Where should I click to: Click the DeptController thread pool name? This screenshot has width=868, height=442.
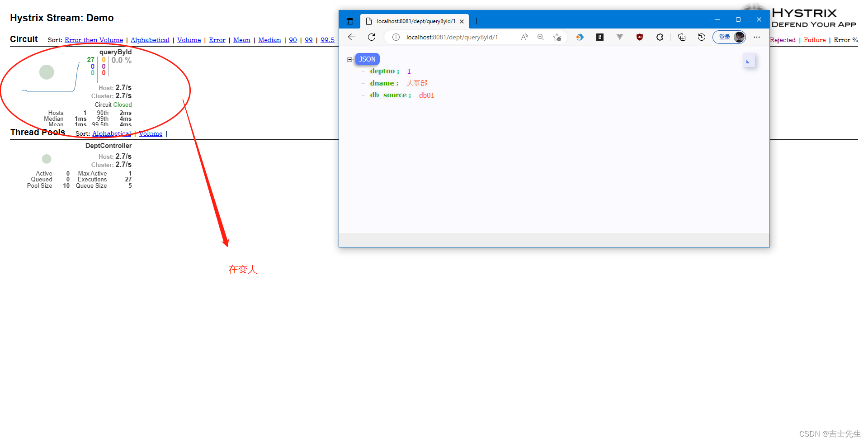tap(108, 146)
